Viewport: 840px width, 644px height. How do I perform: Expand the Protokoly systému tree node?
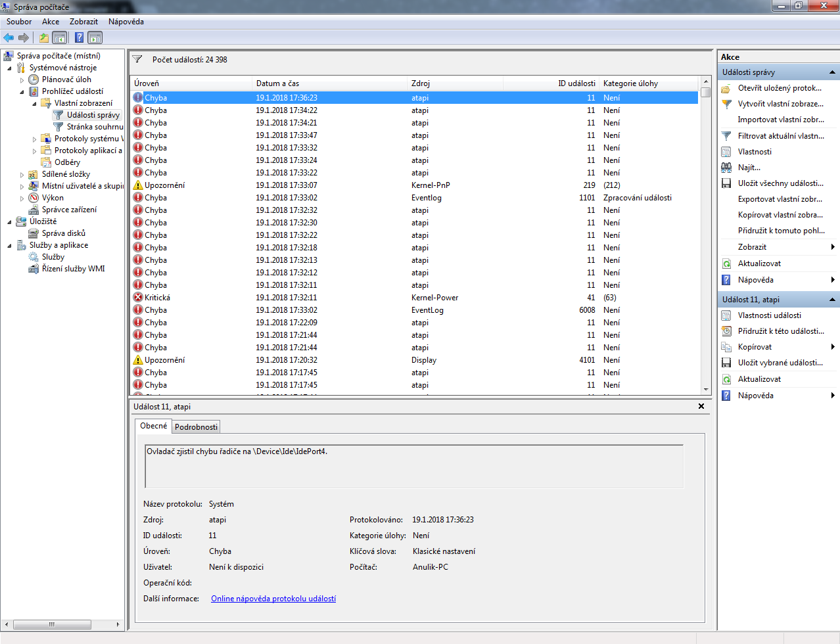(35, 139)
